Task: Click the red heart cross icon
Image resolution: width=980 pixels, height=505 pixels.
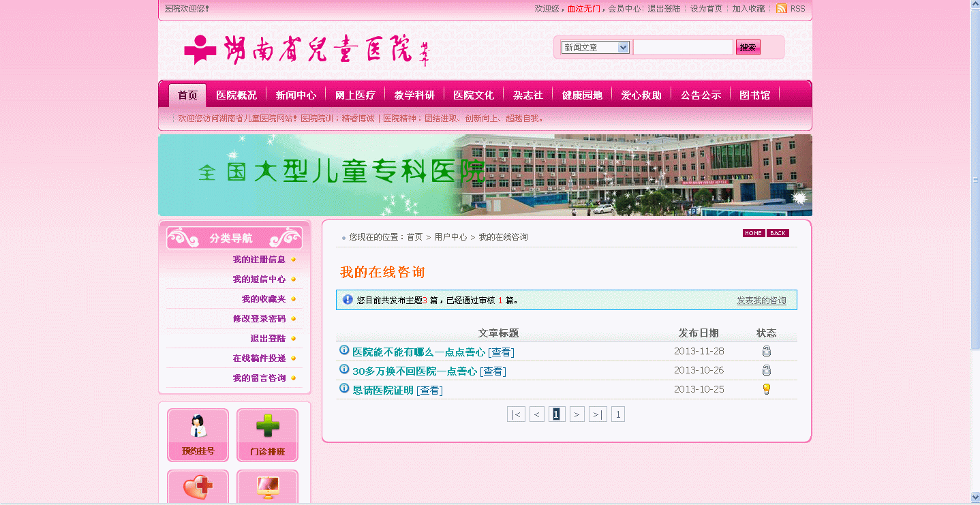Action: 198,487
